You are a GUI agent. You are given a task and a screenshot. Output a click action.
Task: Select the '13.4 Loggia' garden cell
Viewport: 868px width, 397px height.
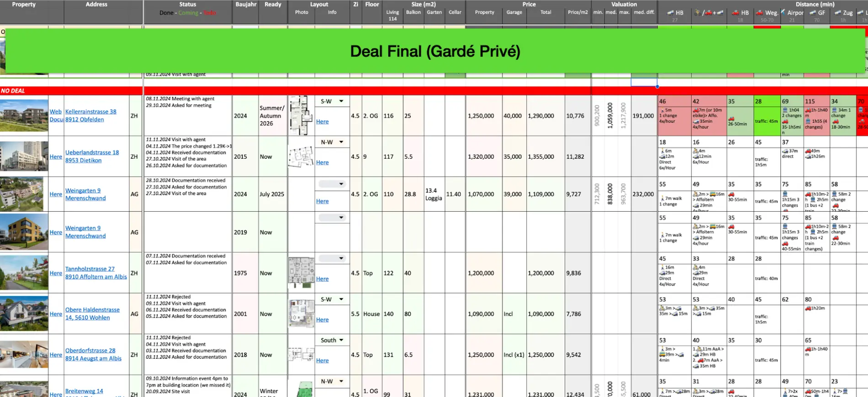tap(434, 194)
